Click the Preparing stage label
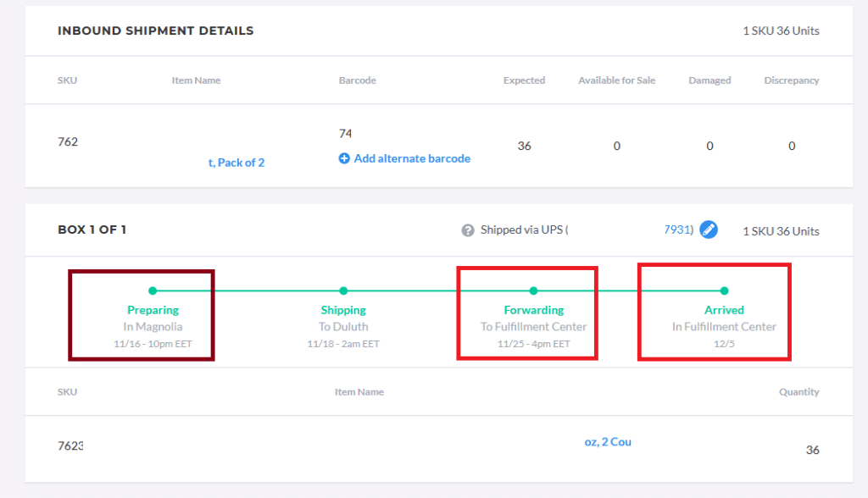 [153, 310]
